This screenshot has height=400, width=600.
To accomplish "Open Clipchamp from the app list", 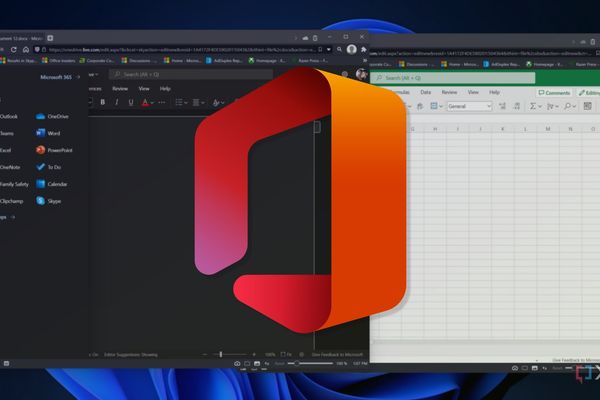I will (x=11, y=201).
